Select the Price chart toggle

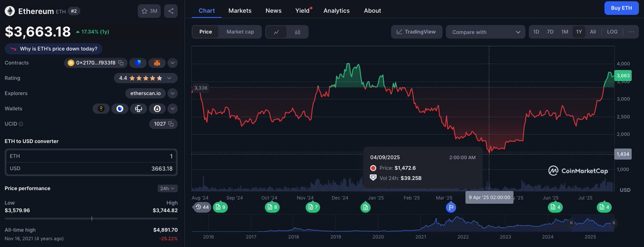pyautogui.click(x=206, y=32)
